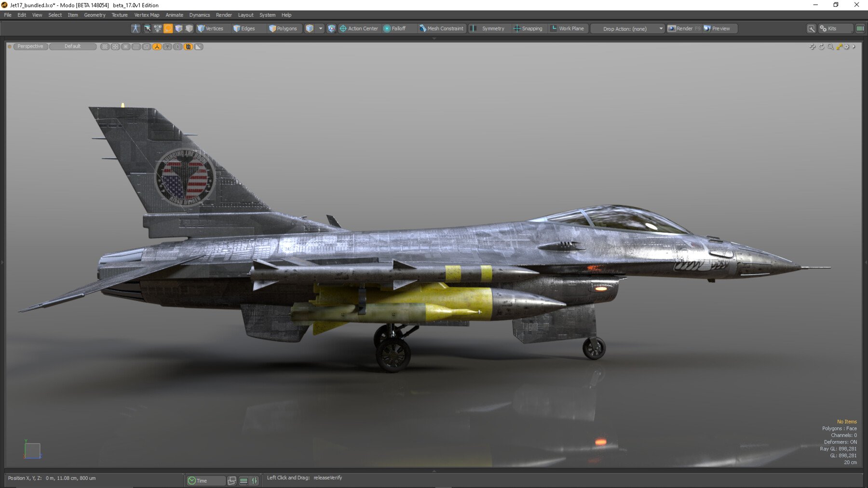Image resolution: width=868 pixels, height=488 pixels.
Task: Toggle the gray figure viewport icon
Action: 167,47
